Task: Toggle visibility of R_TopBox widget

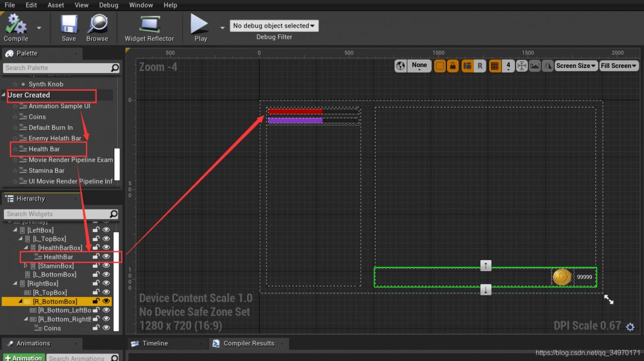Action: click(106, 293)
